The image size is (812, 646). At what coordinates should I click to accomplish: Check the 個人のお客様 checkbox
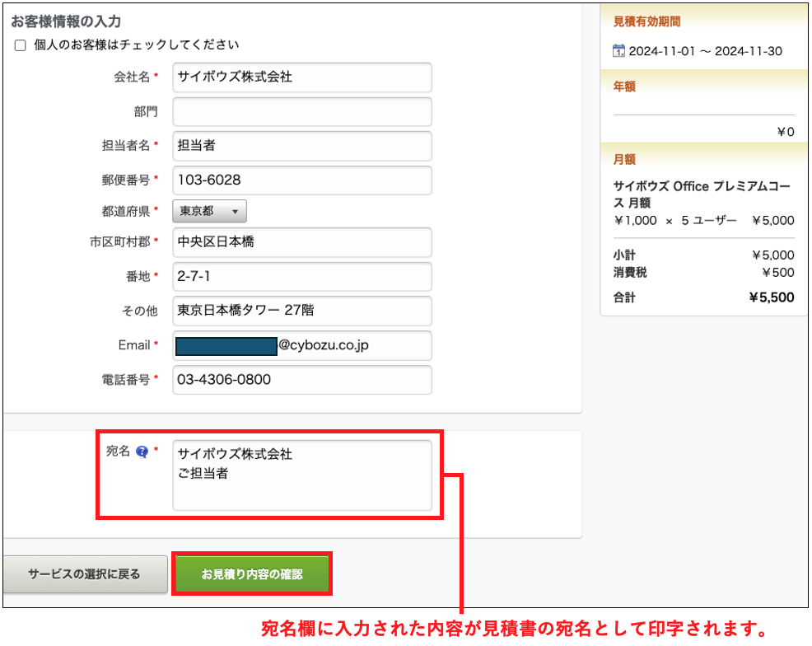(x=21, y=45)
